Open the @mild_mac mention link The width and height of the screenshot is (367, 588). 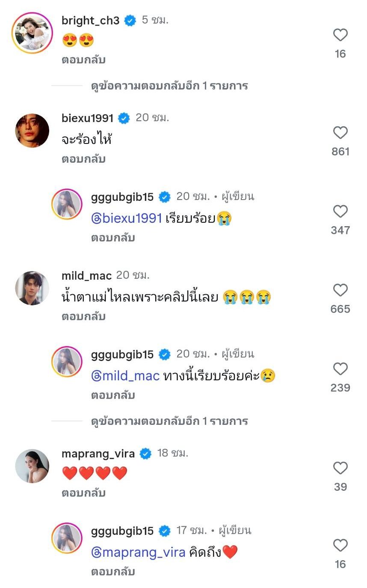(125, 376)
